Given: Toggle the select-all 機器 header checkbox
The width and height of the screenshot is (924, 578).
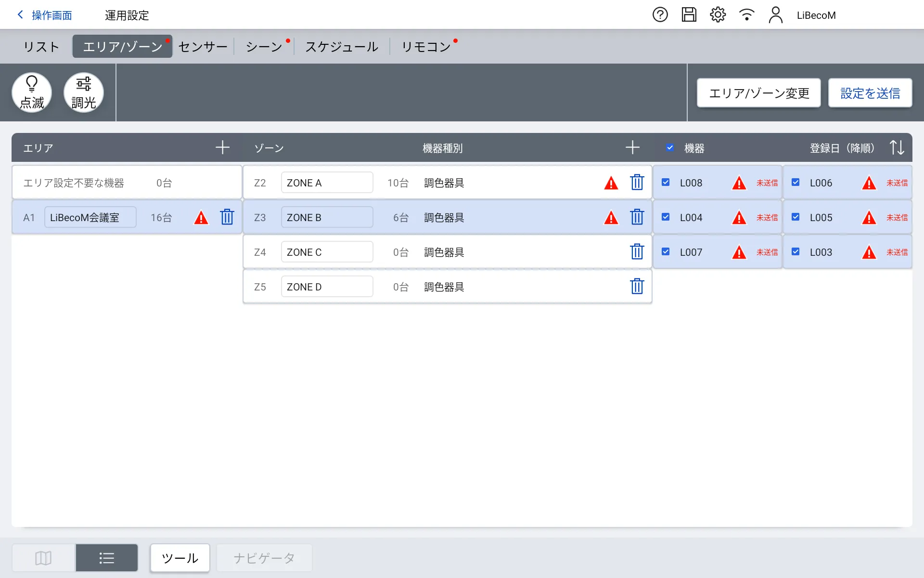Looking at the screenshot, I should click(x=670, y=148).
